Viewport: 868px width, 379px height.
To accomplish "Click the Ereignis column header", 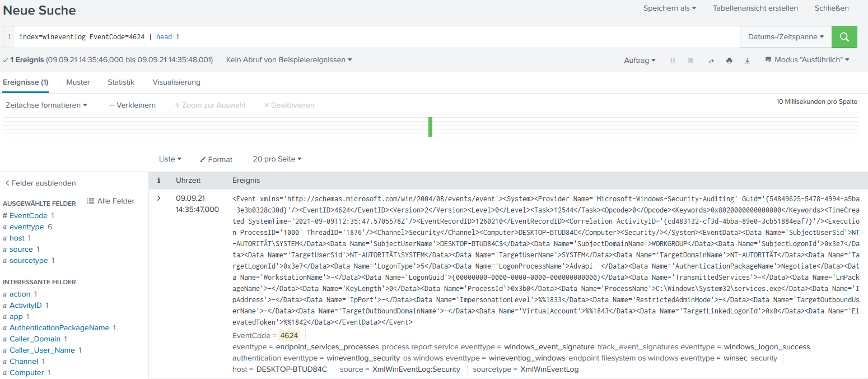I will [x=246, y=181].
